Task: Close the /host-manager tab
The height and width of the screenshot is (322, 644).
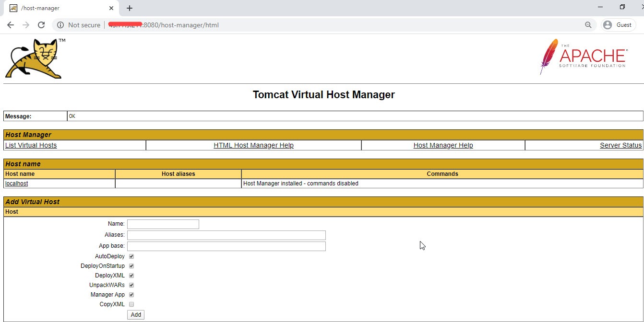Action: pos(111,8)
